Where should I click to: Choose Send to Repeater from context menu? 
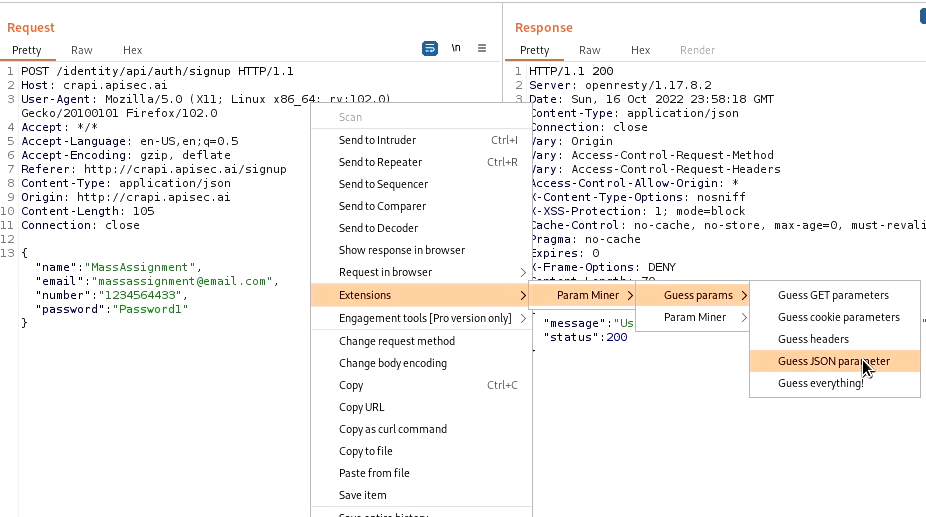(380, 162)
